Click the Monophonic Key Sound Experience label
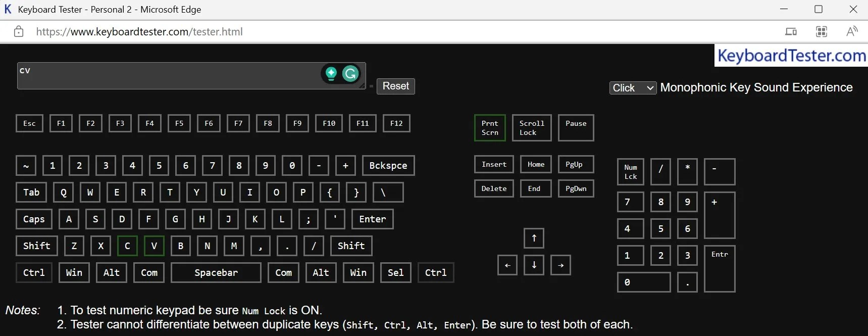The width and height of the screenshot is (868, 336). tap(756, 87)
